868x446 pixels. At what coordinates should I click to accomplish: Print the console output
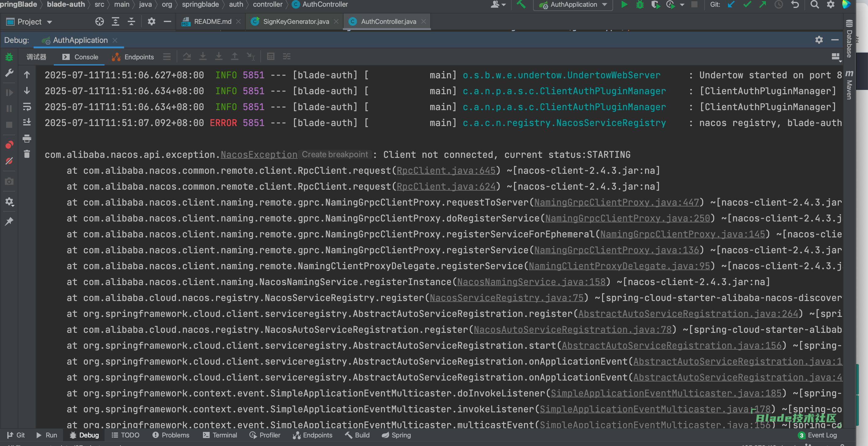(27, 138)
